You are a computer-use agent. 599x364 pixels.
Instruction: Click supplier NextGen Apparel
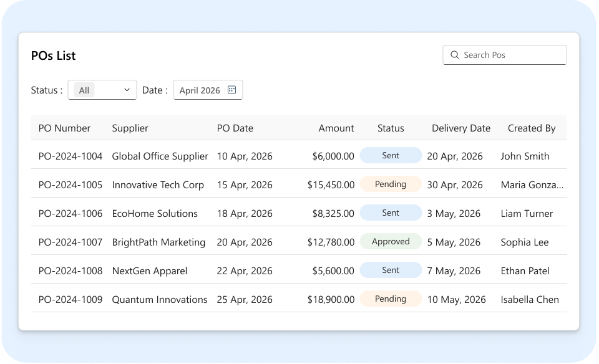[x=149, y=271]
